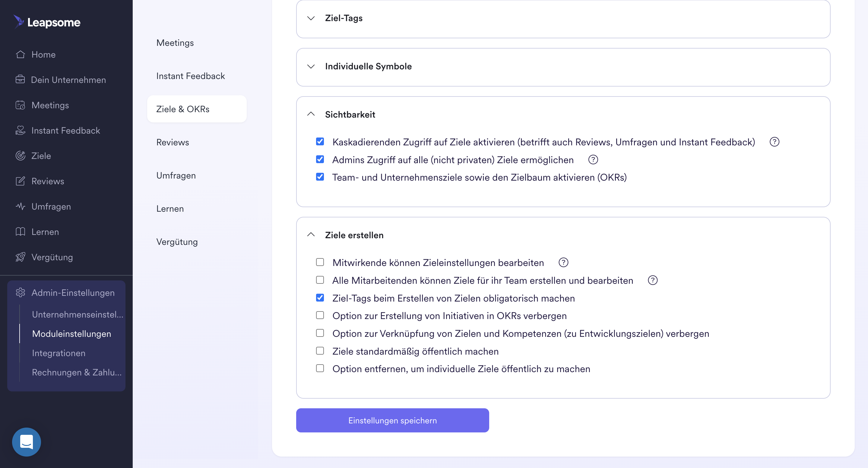
Task: Check Verknüpfung von Zielen und Kompetenzen verbergen
Action: pyautogui.click(x=320, y=333)
